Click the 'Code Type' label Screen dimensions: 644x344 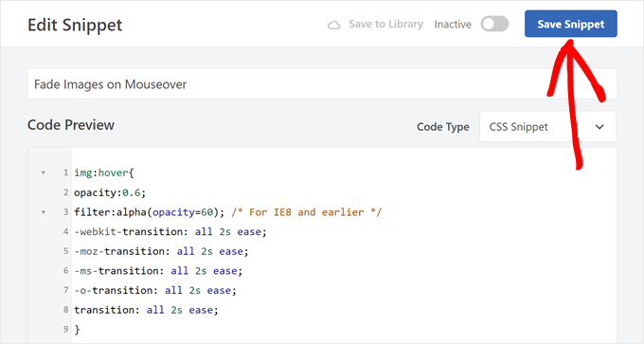tap(443, 127)
